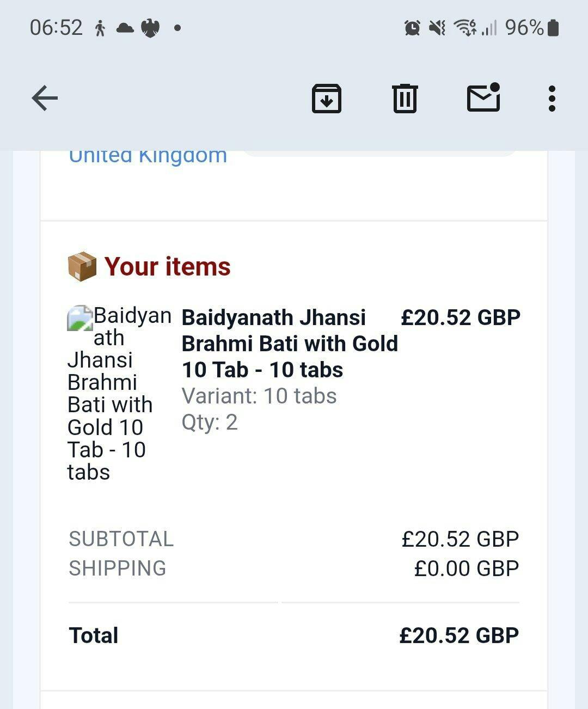Open the three-dot overflow menu
This screenshot has width=588, height=709.
pyautogui.click(x=552, y=99)
